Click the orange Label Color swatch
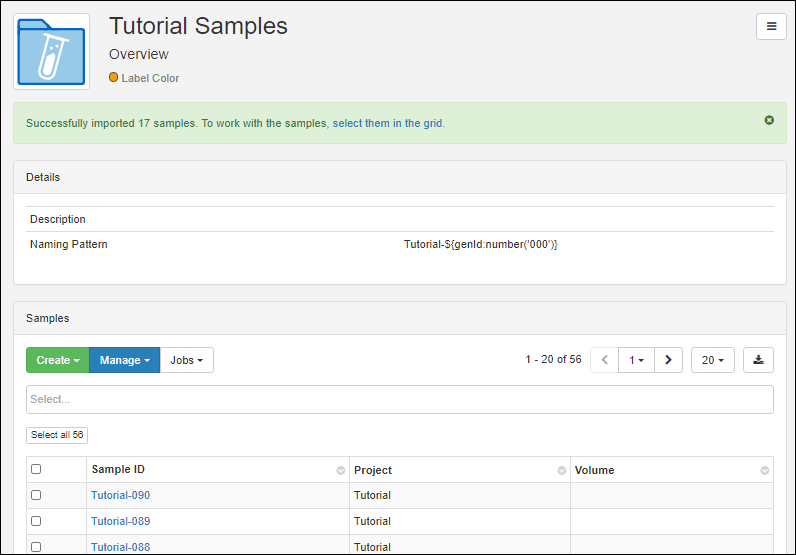Image resolution: width=796 pixels, height=555 pixels. (114, 77)
